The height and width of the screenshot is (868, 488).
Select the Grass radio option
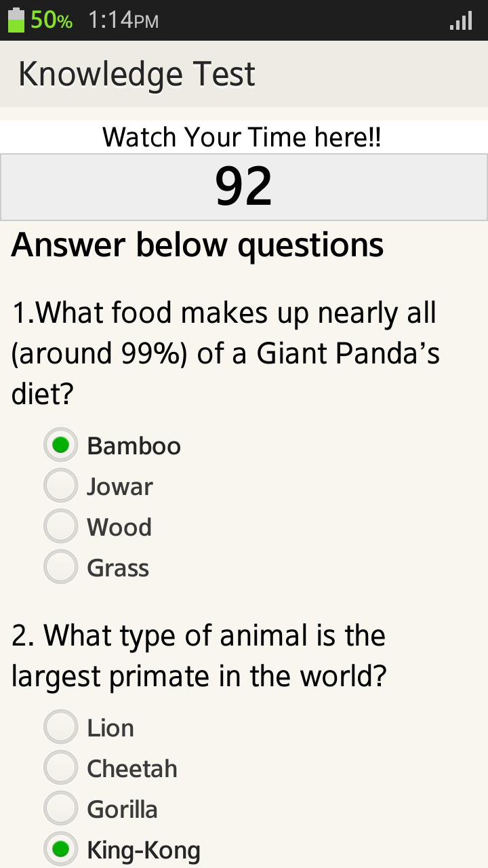pyautogui.click(x=61, y=568)
